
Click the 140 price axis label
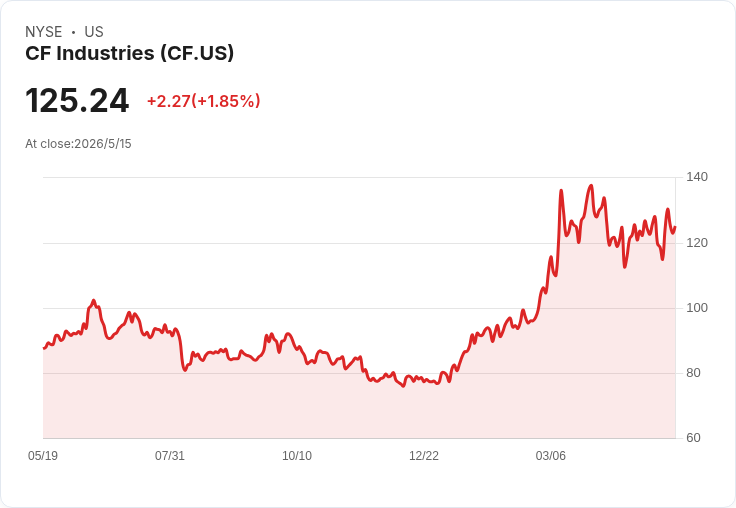tap(697, 177)
